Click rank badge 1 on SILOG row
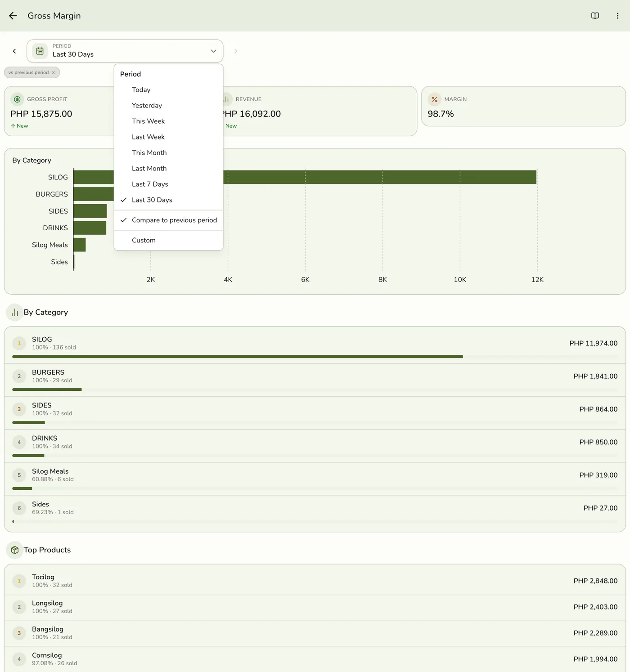This screenshot has height=672, width=630. coord(19,343)
